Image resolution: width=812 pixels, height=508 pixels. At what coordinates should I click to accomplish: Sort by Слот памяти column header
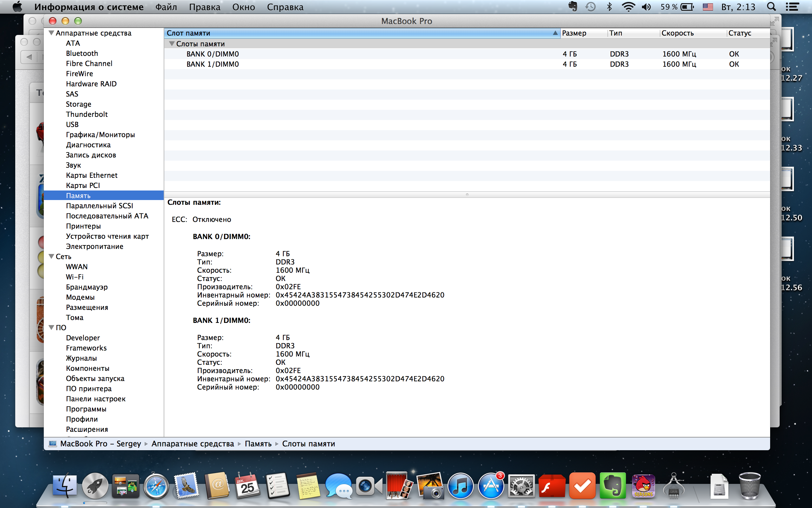362,33
